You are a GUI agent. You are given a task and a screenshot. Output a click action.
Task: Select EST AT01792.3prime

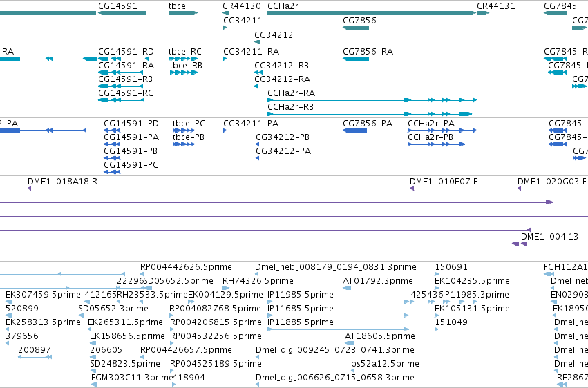[378, 281]
